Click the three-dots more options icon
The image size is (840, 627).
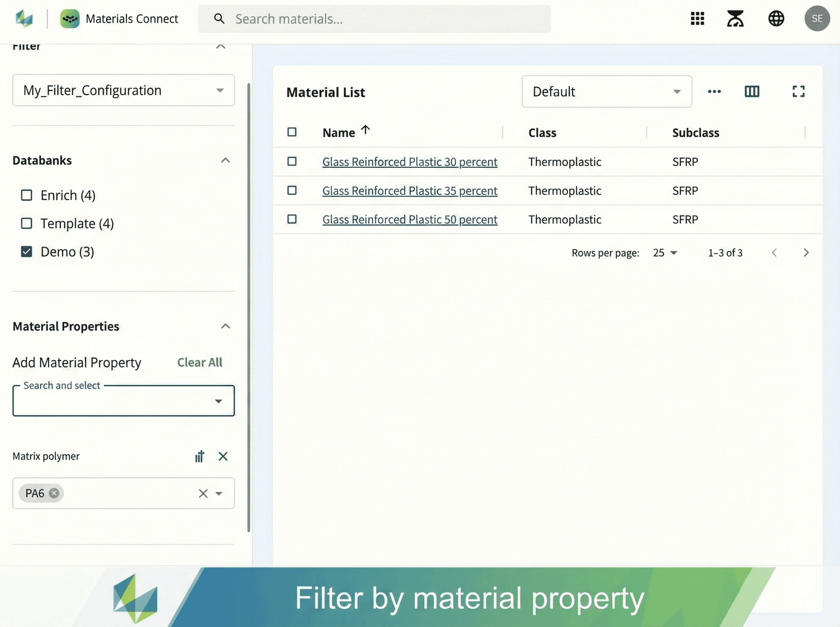(714, 91)
